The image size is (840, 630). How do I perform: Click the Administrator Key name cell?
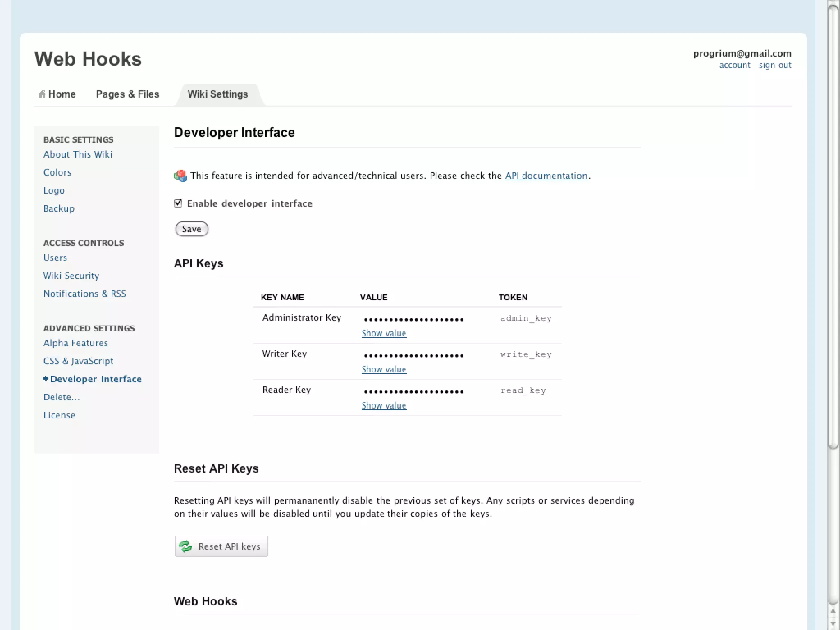point(302,317)
